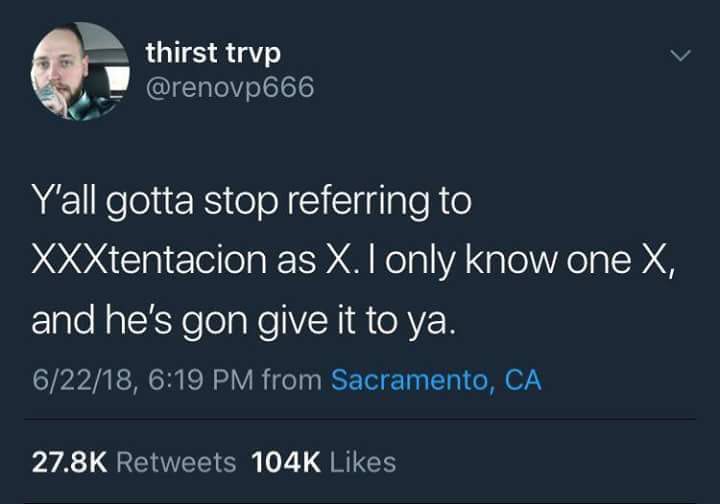Viewport: 720px width, 504px height.
Task: Click the word 'Retweets' label
Action: tap(176, 462)
